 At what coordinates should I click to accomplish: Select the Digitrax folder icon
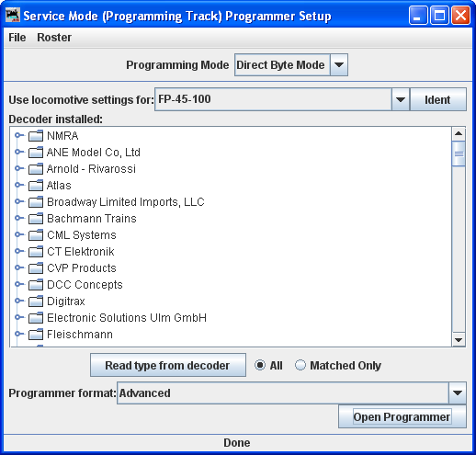tap(36, 301)
